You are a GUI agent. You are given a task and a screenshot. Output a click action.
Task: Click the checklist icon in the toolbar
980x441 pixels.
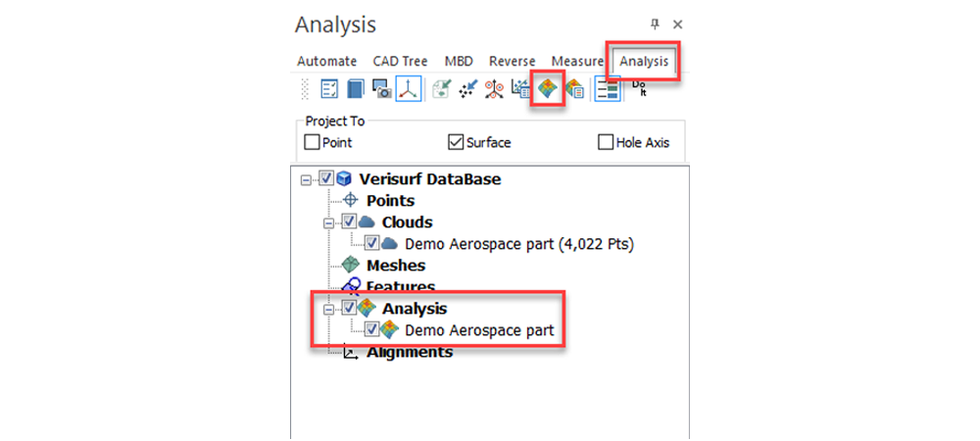329,89
